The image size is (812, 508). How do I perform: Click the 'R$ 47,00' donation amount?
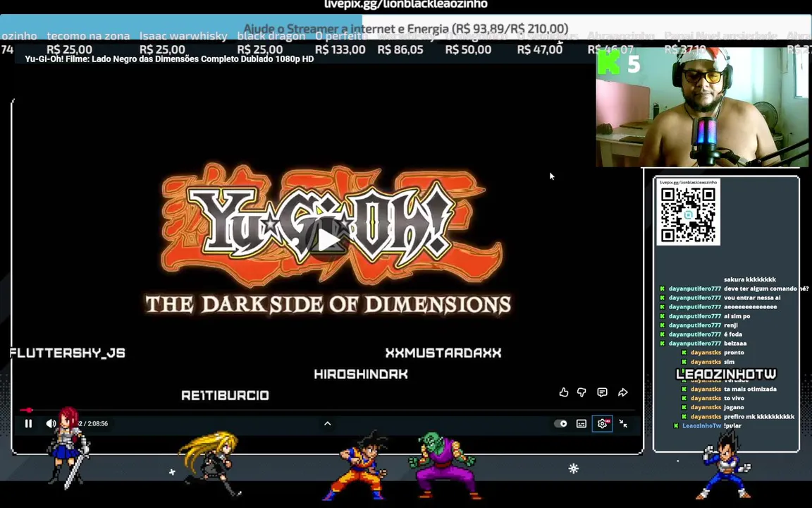click(x=540, y=50)
